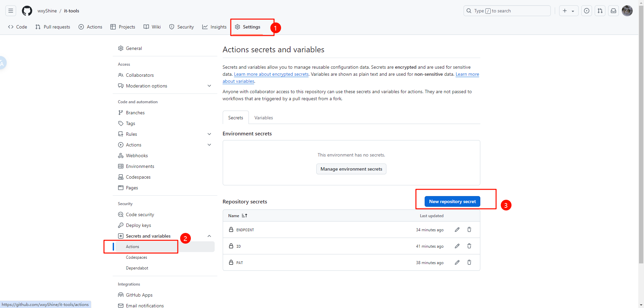Click the GitHub logo home icon
644x308 pixels.
click(27, 11)
